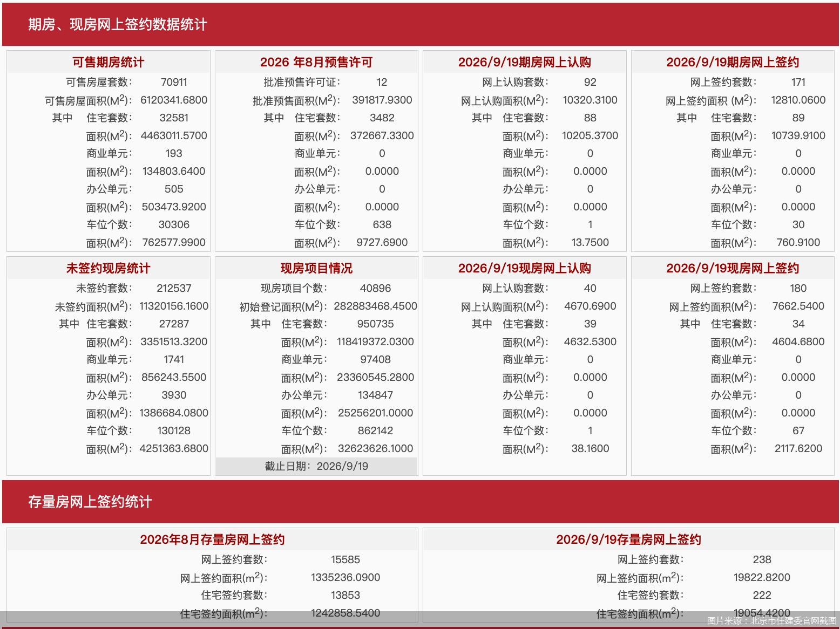Click the value 27287 unsigned residential units

tap(174, 324)
